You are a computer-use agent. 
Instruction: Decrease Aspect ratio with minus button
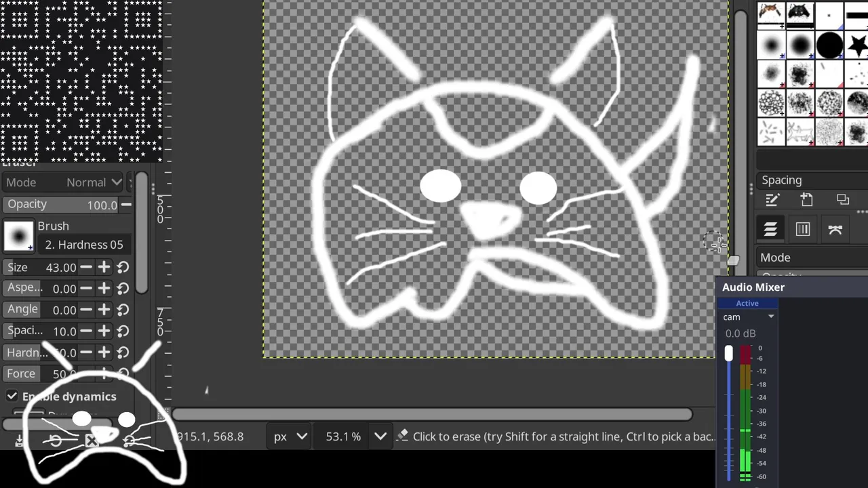point(86,288)
